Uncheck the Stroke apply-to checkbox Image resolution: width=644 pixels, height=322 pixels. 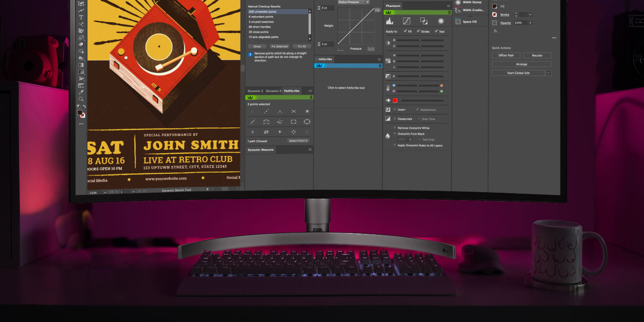tap(418, 31)
